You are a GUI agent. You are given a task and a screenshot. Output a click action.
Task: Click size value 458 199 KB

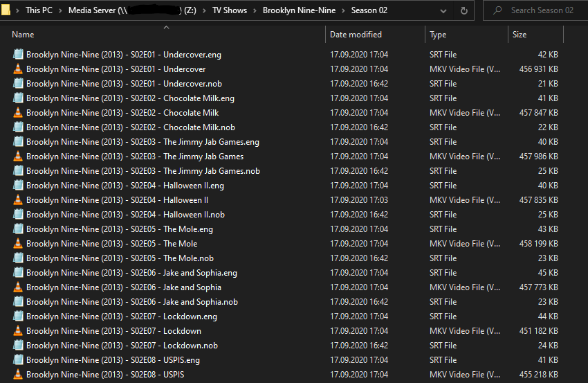(x=538, y=244)
